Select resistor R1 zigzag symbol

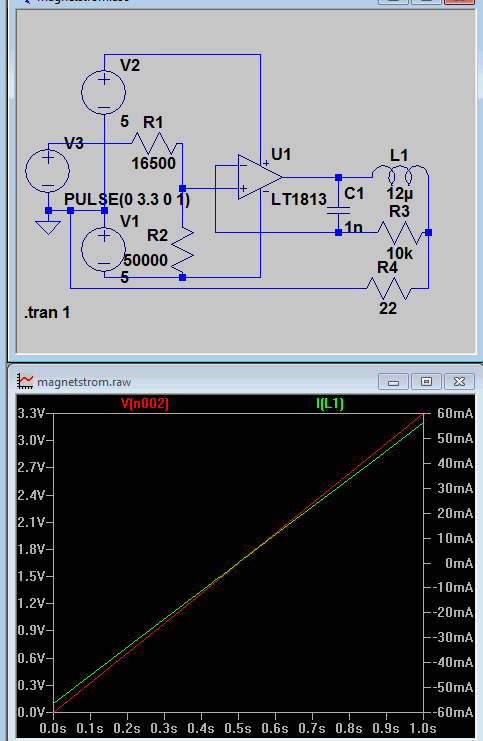click(156, 143)
